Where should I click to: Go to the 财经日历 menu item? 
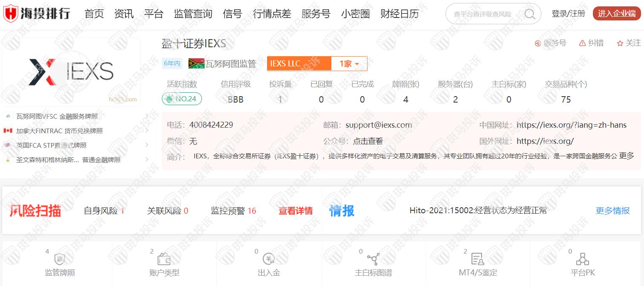click(399, 14)
